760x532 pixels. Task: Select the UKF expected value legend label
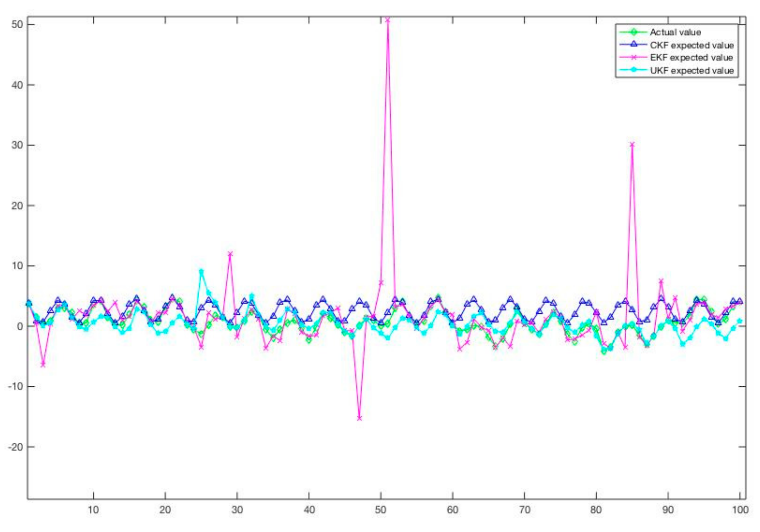pyautogui.click(x=691, y=71)
